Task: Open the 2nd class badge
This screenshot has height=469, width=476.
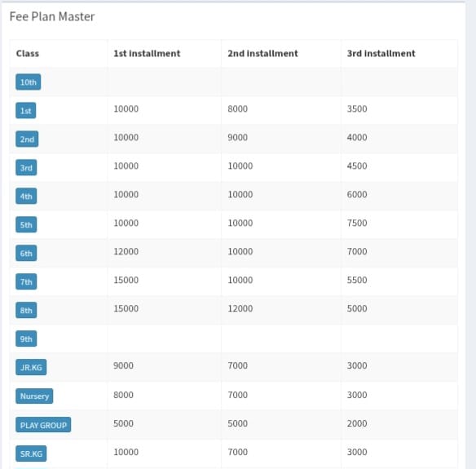Action: click(x=27, y=139)
